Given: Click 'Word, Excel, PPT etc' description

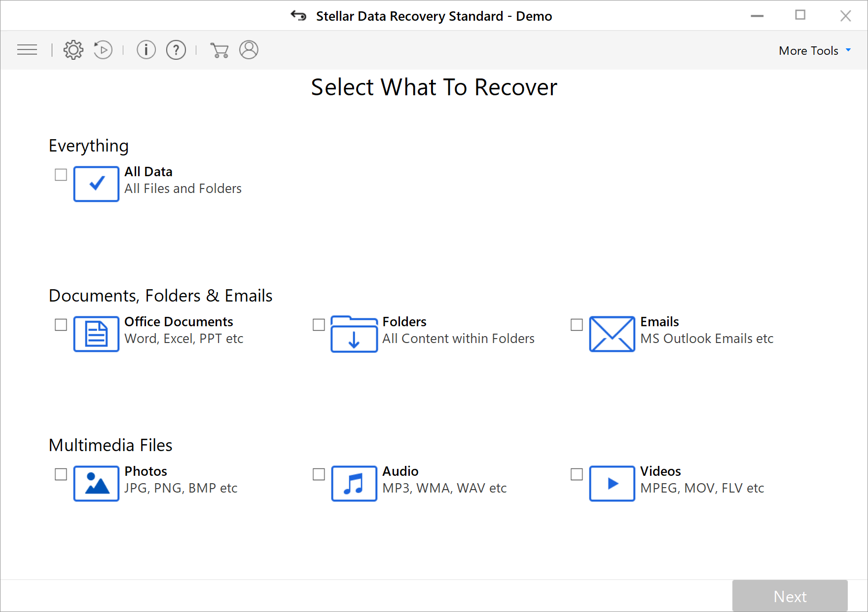Looking at the screenshot, I should [184, 339].
